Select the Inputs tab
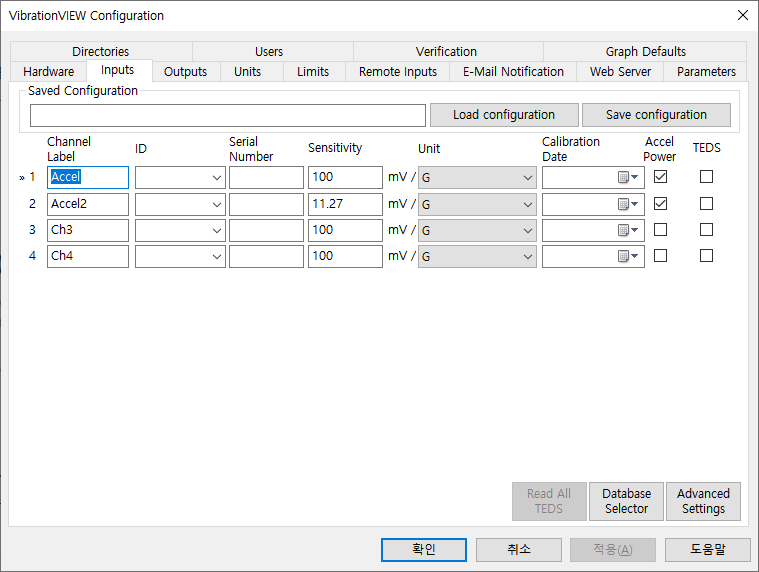This screenshot has height=572, width=759. tap(118, 70)
